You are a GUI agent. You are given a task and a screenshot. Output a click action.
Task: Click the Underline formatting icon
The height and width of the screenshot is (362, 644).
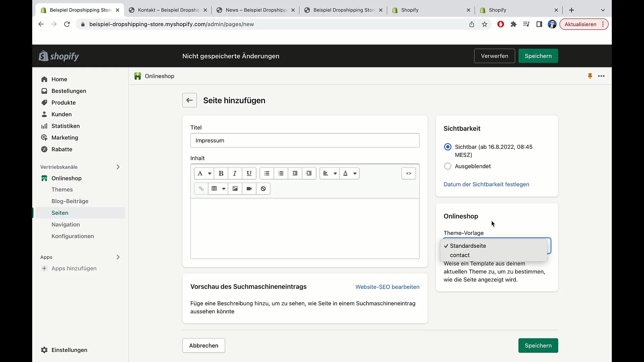pos(249,173)
